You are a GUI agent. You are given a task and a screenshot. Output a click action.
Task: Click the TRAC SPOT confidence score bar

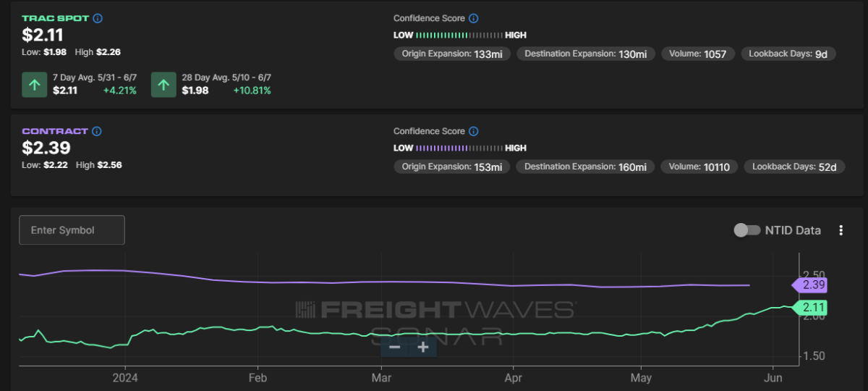(x=459, y=35)
